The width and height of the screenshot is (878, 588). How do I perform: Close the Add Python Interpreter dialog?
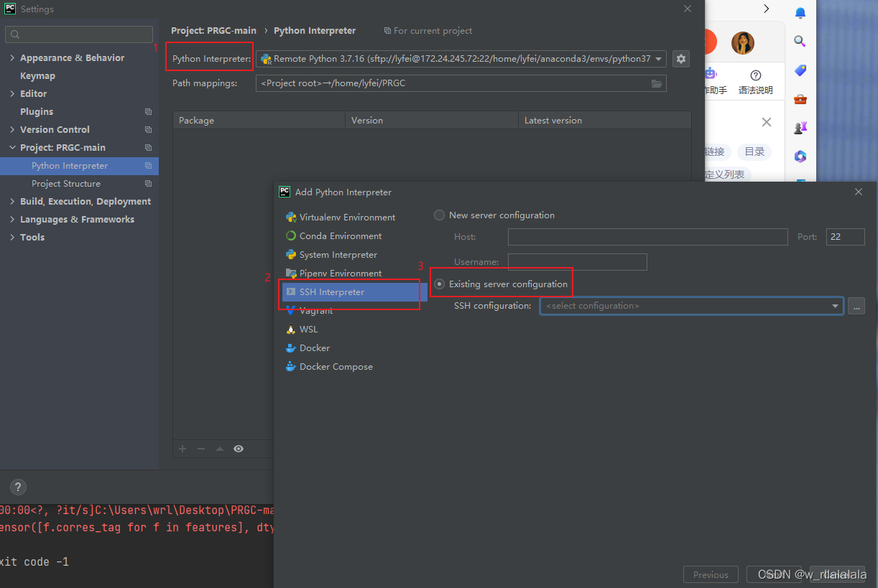click(x=859, y=192)
